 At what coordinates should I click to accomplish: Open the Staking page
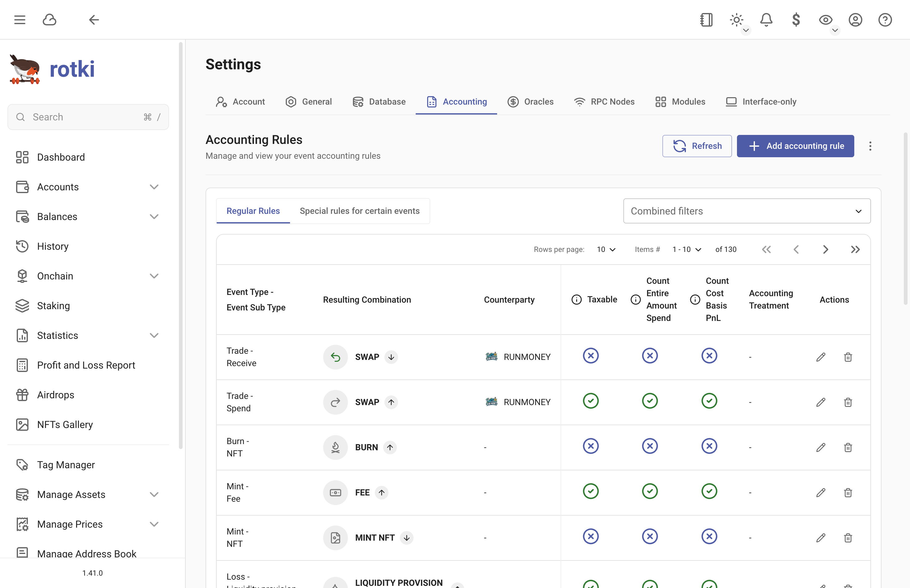(88, 306)
